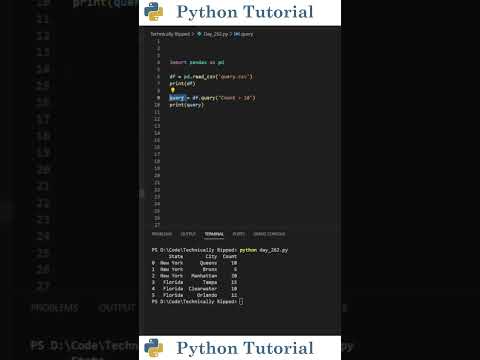Switch to the PROBLEMS panel tab
Viewport: 480px width, 360px height.
pyautogui.click(x=162, y=234)
